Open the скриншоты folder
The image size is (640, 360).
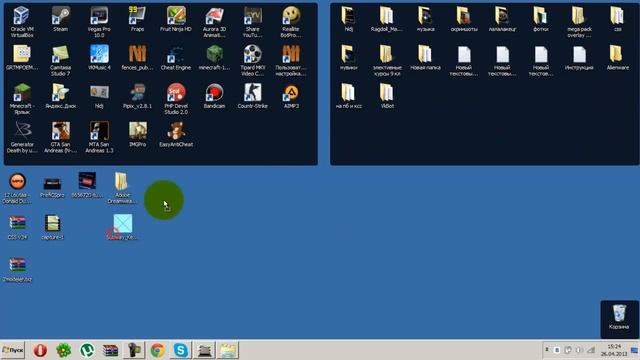463,16
